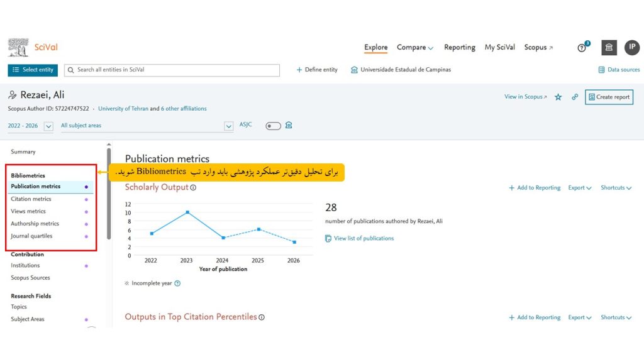Image resolution: width=644 pixels, height=362 pixels.
Task: Click the Universidade Estadual de Campinas link
Action: coord(406,70)
